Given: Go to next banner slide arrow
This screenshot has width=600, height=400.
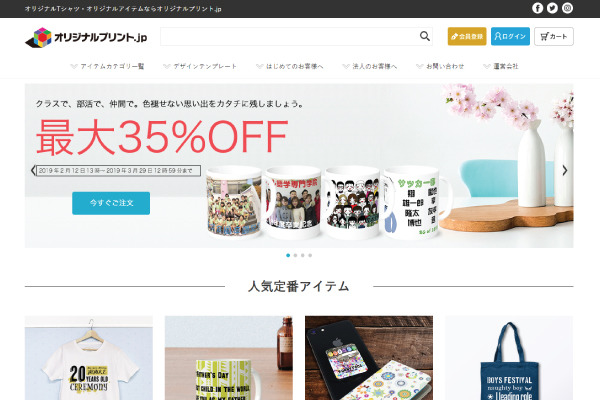Looking at the screenshot, I should point(565,171).
